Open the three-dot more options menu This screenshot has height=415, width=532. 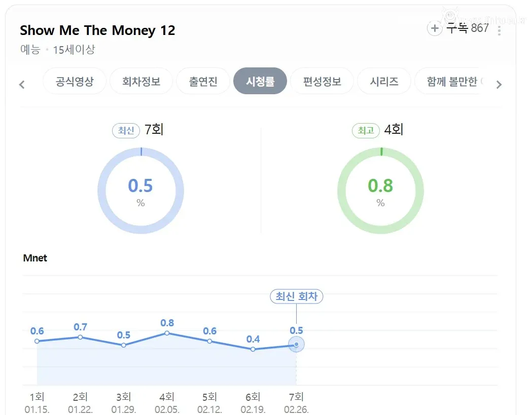[500, 28]
